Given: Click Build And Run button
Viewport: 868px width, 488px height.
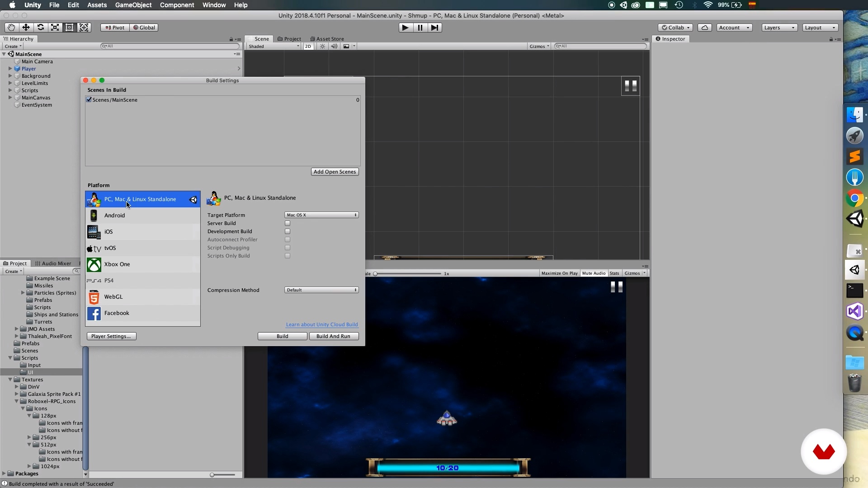Looking at the screenshot, I should point(334,336).
